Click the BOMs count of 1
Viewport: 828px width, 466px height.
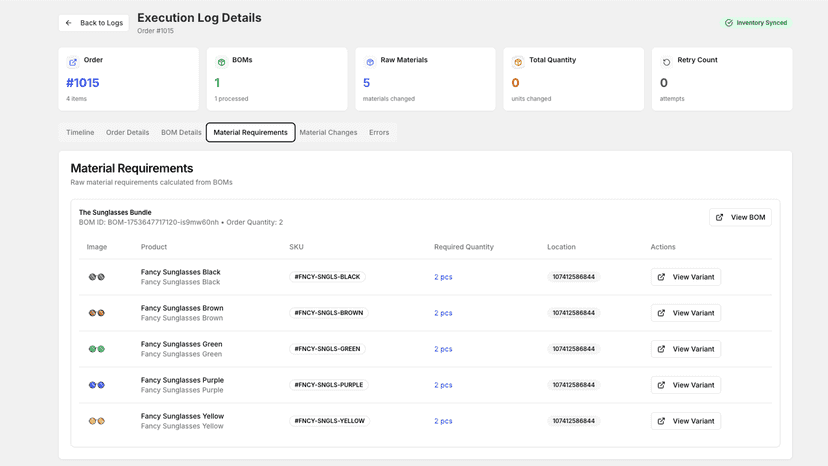click(217, 83)
